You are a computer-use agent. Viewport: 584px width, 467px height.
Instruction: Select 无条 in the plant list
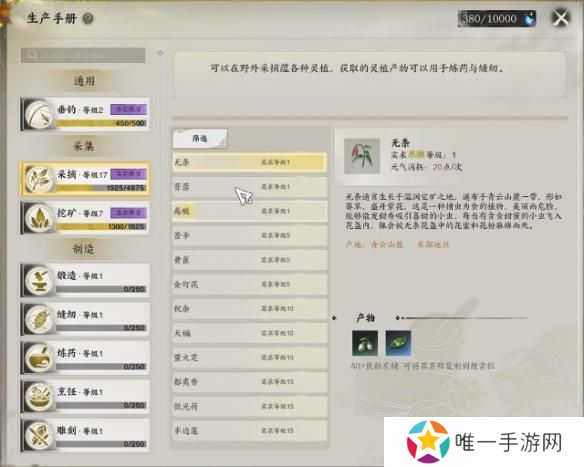(249, 162)
